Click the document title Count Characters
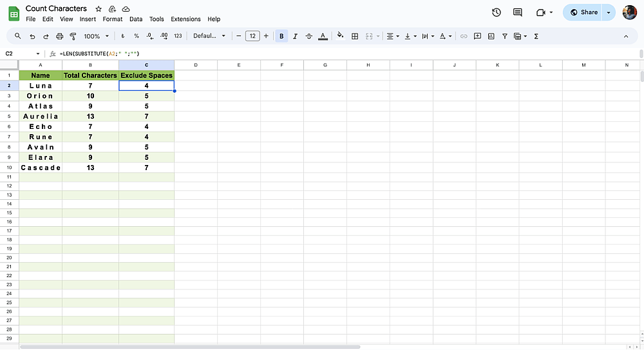 tap(56, 8)
